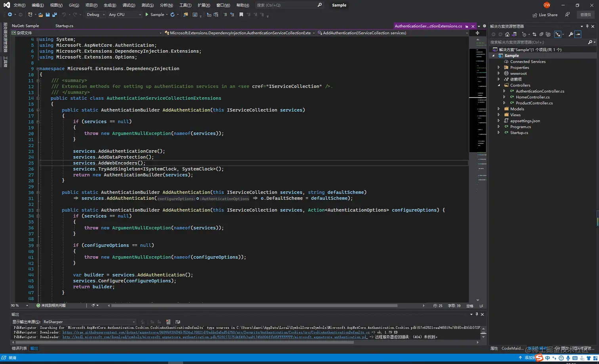
Task: Click Show All Files icon in Solution Explorer
Action: pyautogui.click(x=548, y=34)
